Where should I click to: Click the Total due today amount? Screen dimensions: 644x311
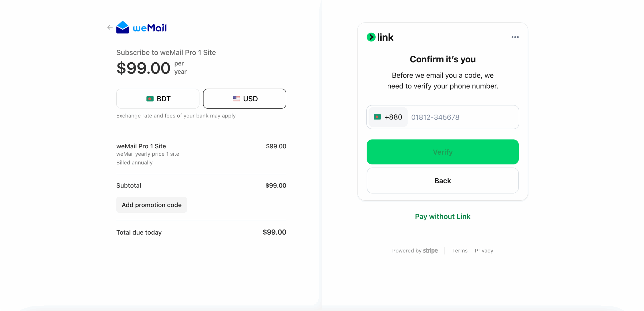274,232
